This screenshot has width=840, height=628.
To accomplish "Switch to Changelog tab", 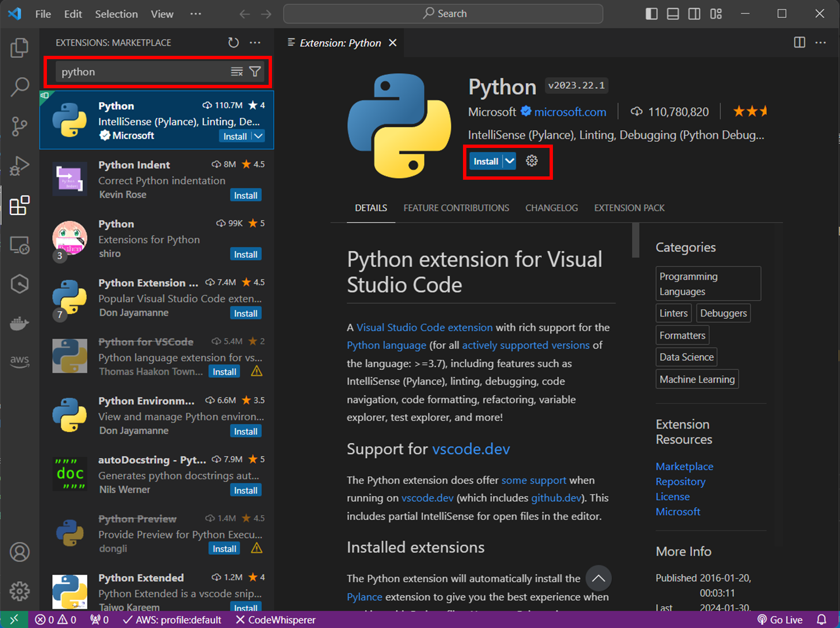I will tap(552, 208).
